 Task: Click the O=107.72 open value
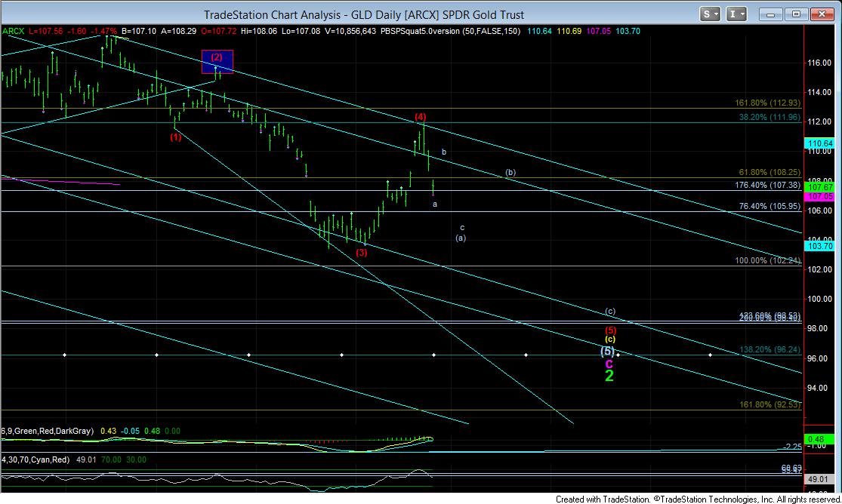click(218, 31)
